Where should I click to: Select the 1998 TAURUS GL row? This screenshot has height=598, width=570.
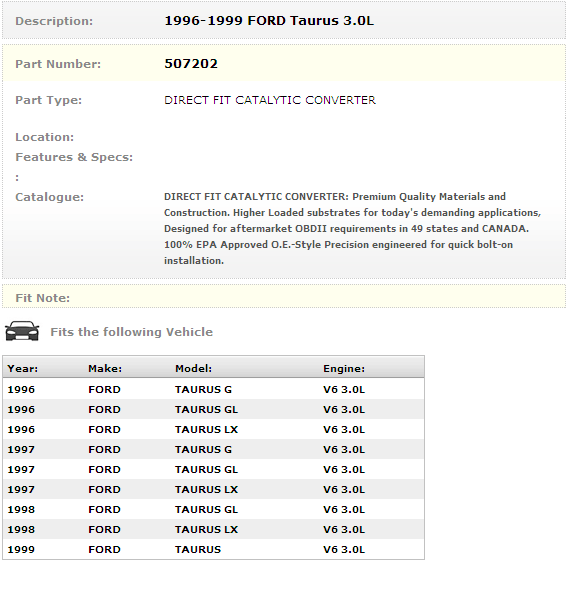coord(214,510)
